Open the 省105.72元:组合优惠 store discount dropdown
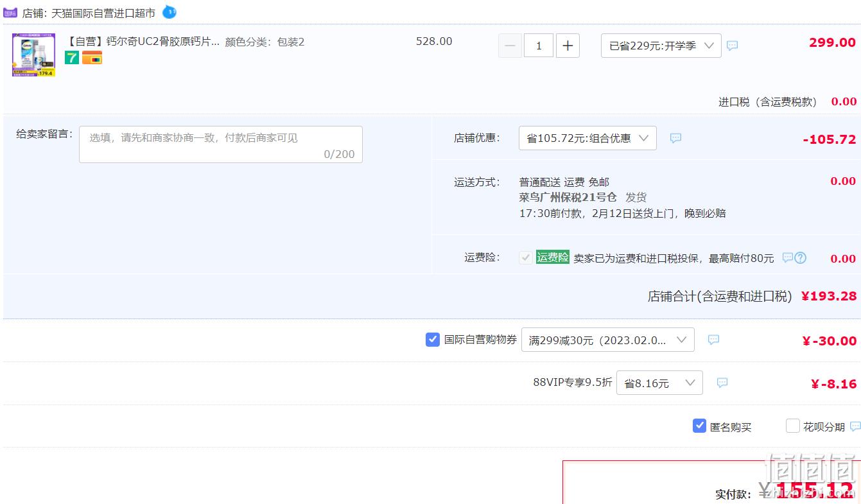The height and width of the screenshot is (504, 861). (587, 138)
